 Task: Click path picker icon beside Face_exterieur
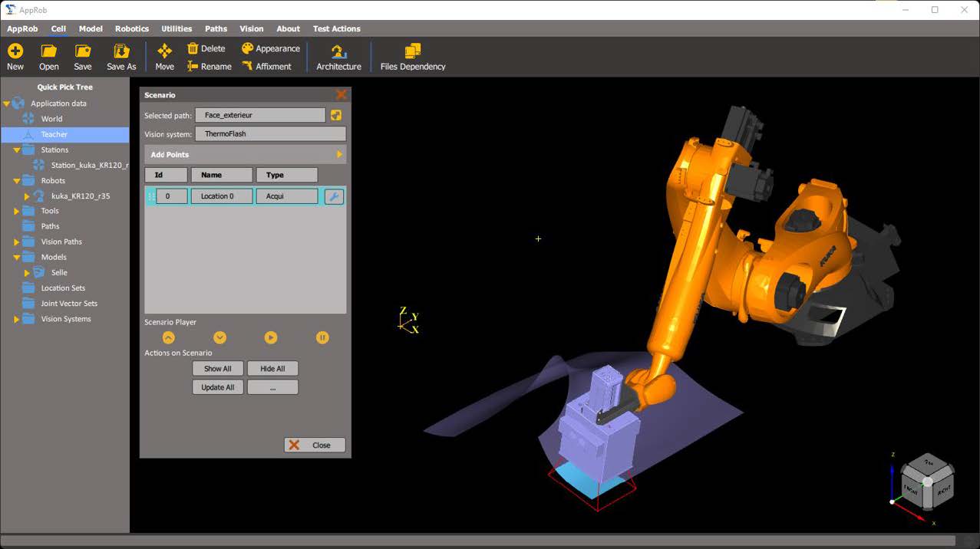point(336,115)
